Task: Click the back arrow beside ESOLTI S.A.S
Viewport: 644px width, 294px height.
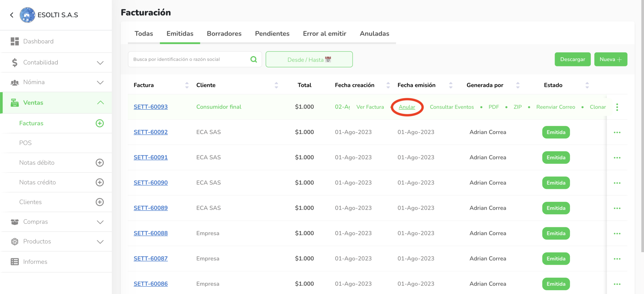Action: coord(12,15)
